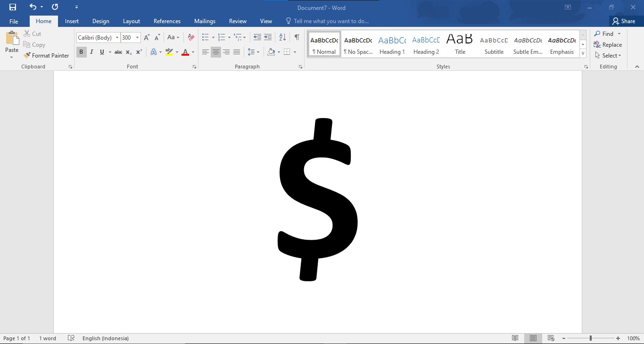Click the Sort A-Z icon
Viewport: 644px width, 344px height.
coord(282,37)
